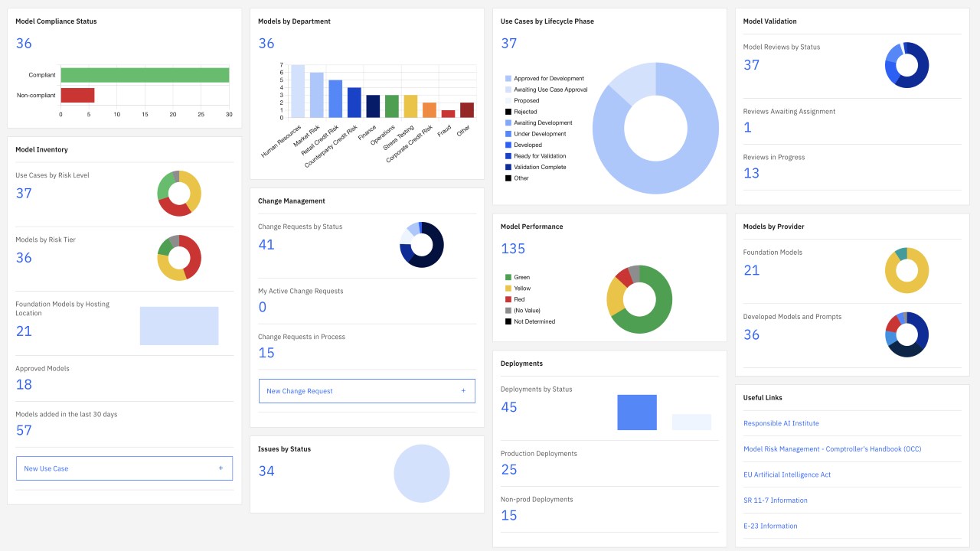Select the Compliant bar in compliance chart
The image size is (980, 551).
pyautogui.click(x=145, y=75)
